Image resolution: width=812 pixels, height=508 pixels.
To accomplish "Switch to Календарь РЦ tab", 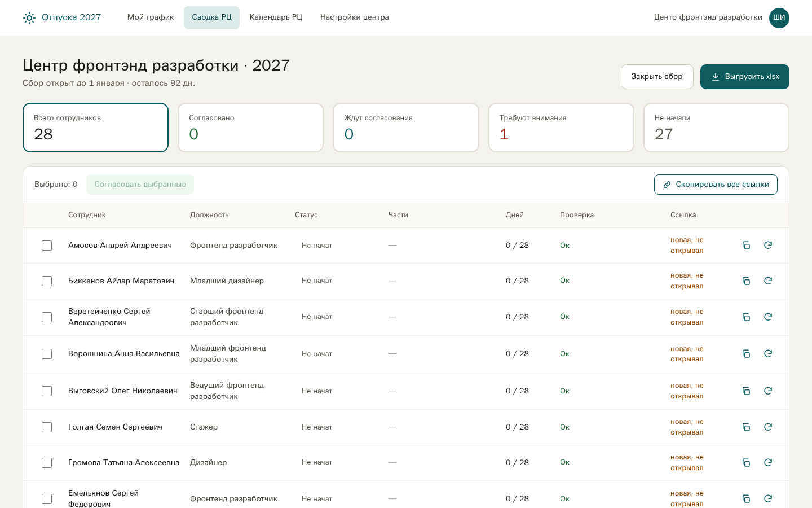I will (x=276, y=17).
